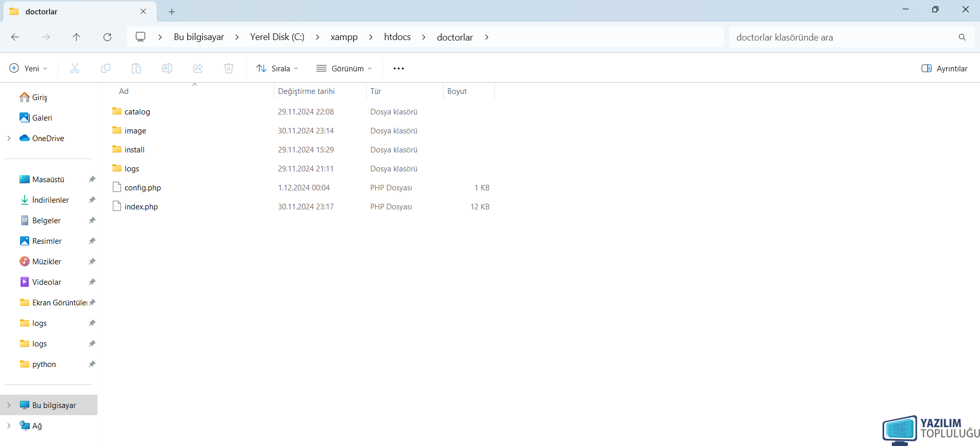Open the Görünüm view dropdown
The width and height of the screenshot is (980, 446).
point(344,68)
